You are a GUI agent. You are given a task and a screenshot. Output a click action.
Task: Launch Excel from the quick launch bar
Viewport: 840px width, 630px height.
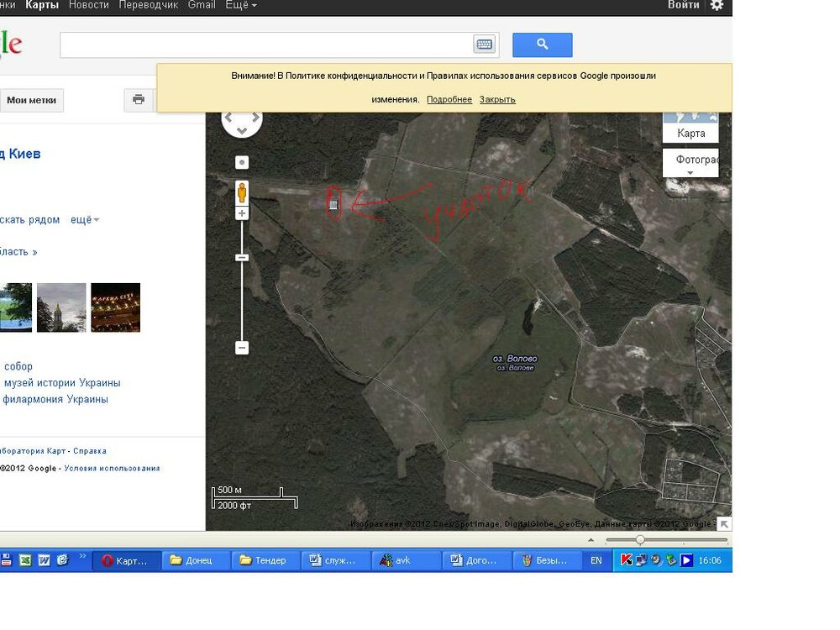click(x=25, y=560)
